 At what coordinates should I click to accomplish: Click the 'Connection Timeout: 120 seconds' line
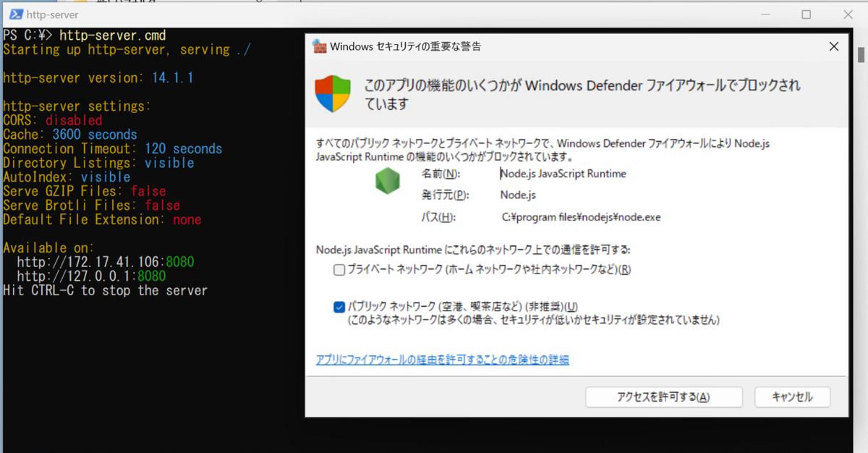[113, 148]
